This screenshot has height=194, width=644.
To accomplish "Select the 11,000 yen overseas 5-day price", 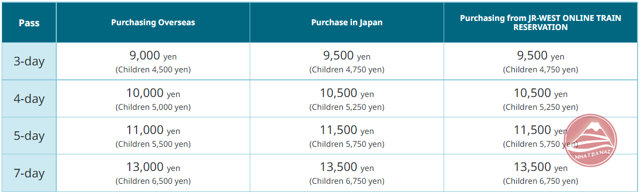I will tap(153, 130).
